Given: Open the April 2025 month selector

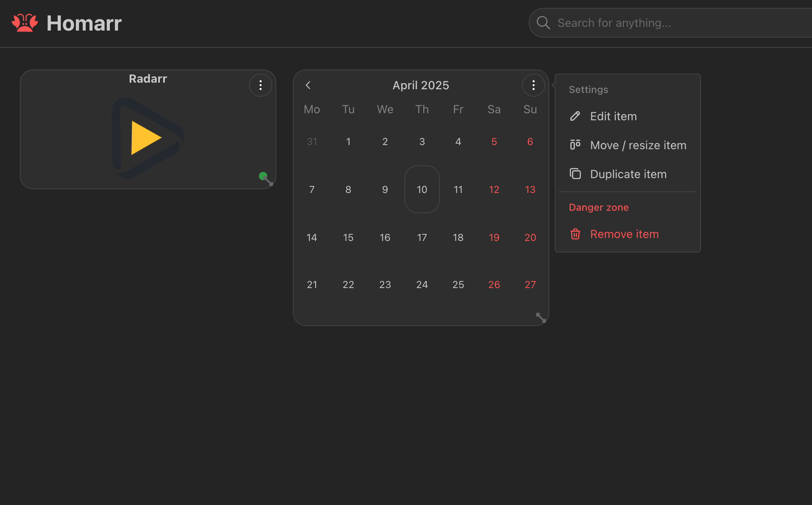Looking at the screenshot, I should 421,85.
